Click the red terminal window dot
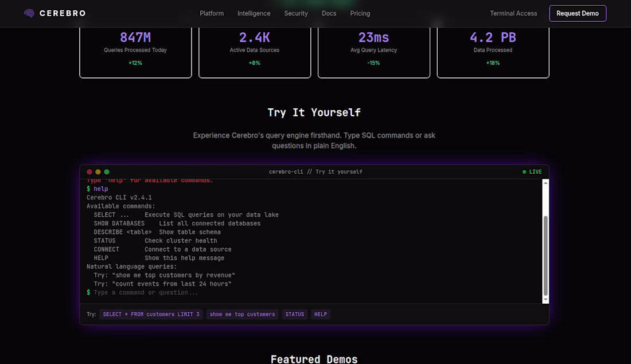631x364 pixels. pyautogui.click(x=89, y=172)
